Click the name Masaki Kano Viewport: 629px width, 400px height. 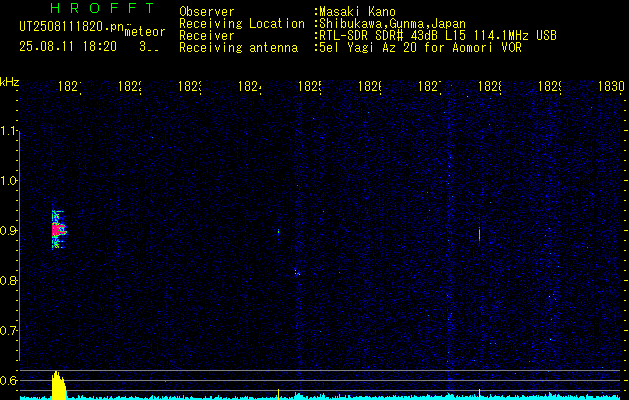pyautogui.click(x=357, y=11)
